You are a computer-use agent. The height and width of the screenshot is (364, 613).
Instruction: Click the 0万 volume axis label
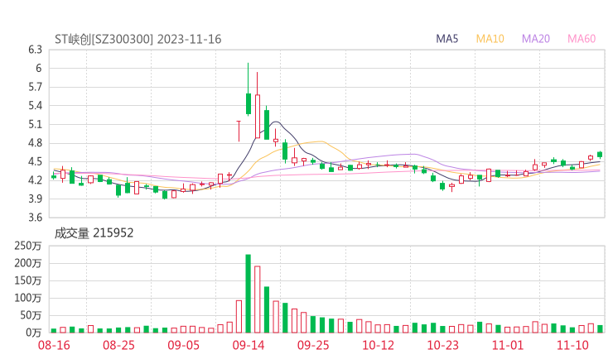pos(34,333)
